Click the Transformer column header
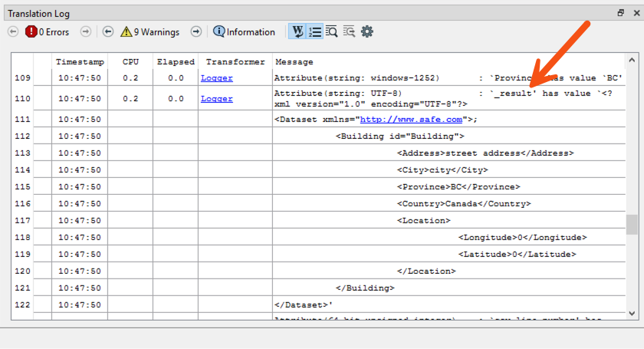Screen dimensions: 644x349 [x=235, y=61]
